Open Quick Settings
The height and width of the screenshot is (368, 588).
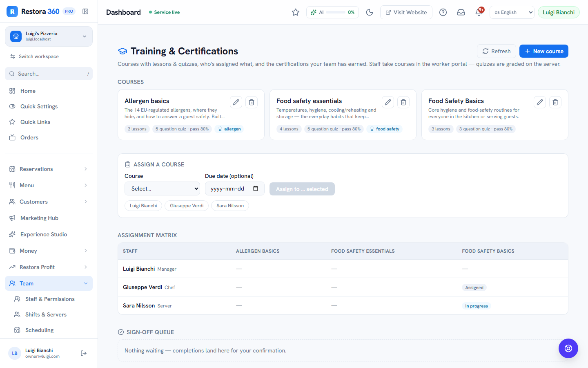(49, 106)
